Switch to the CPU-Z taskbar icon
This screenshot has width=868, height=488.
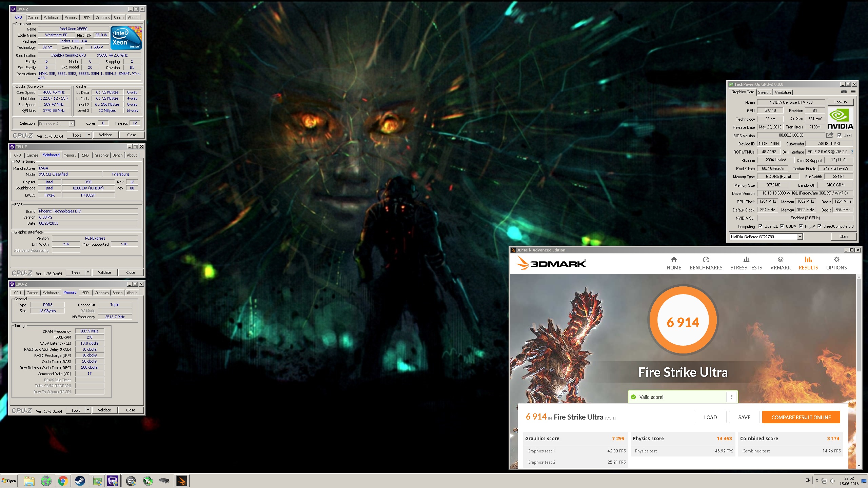click(x=113, y=481)
